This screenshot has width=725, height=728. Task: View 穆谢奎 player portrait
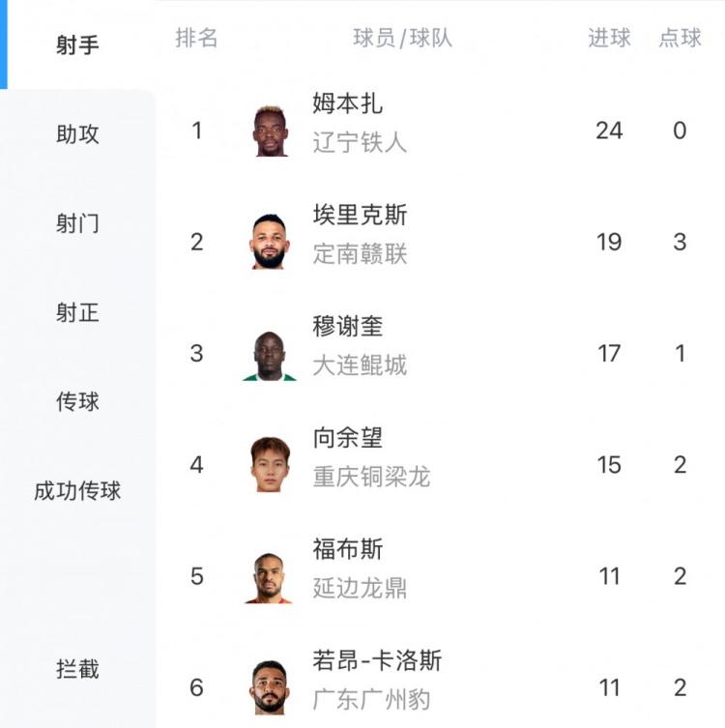click(270, 356)
